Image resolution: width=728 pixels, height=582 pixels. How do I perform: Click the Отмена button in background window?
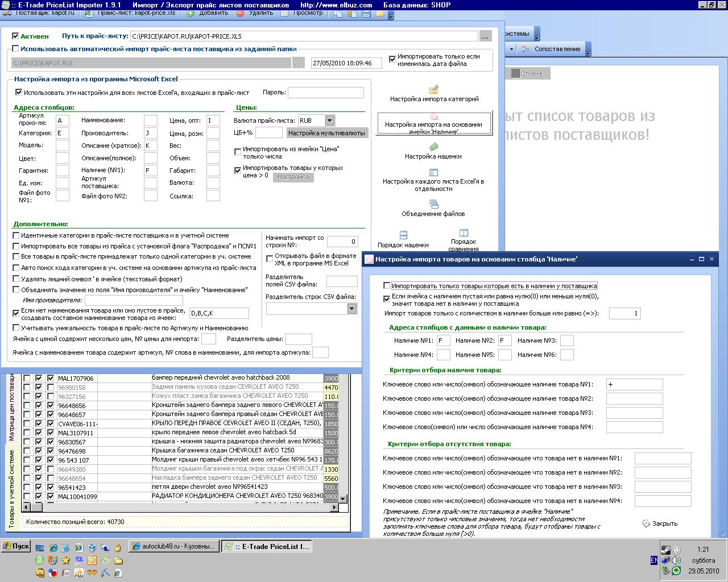click(x=527, y=73)
